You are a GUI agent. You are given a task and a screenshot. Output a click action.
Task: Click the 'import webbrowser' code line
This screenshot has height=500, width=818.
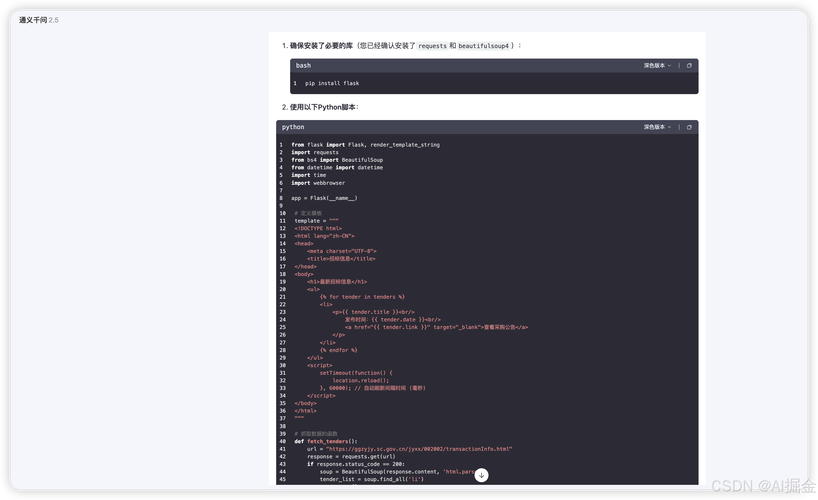click(x=318, y=183)
